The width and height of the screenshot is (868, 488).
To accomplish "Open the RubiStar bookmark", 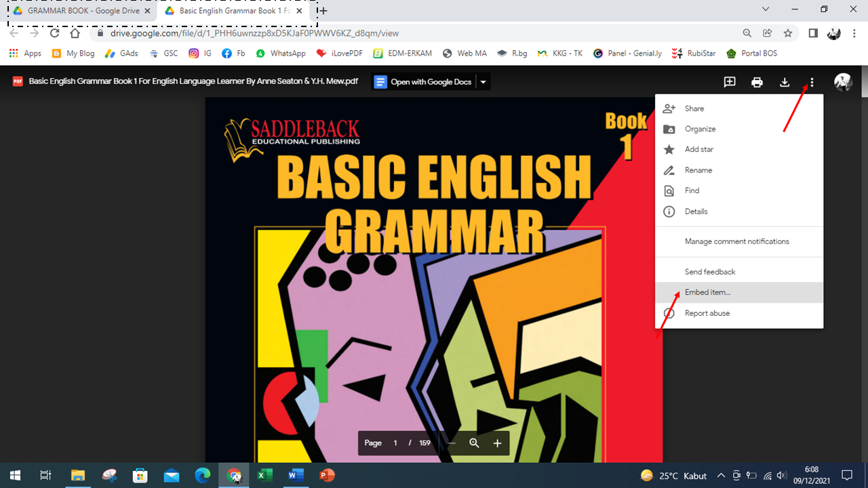I will 694,53.
